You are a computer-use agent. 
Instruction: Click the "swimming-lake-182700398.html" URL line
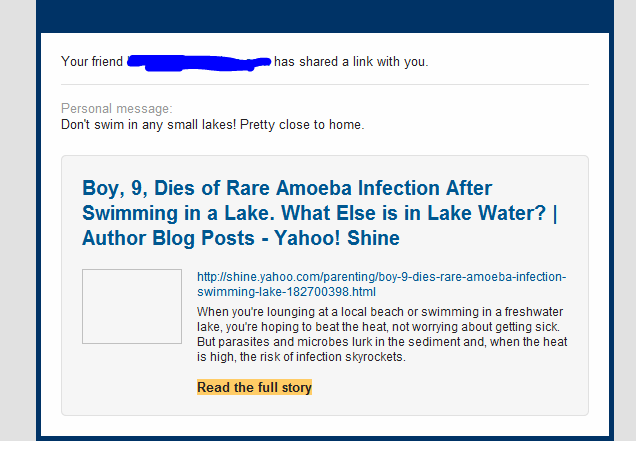[x=286, y=292]
